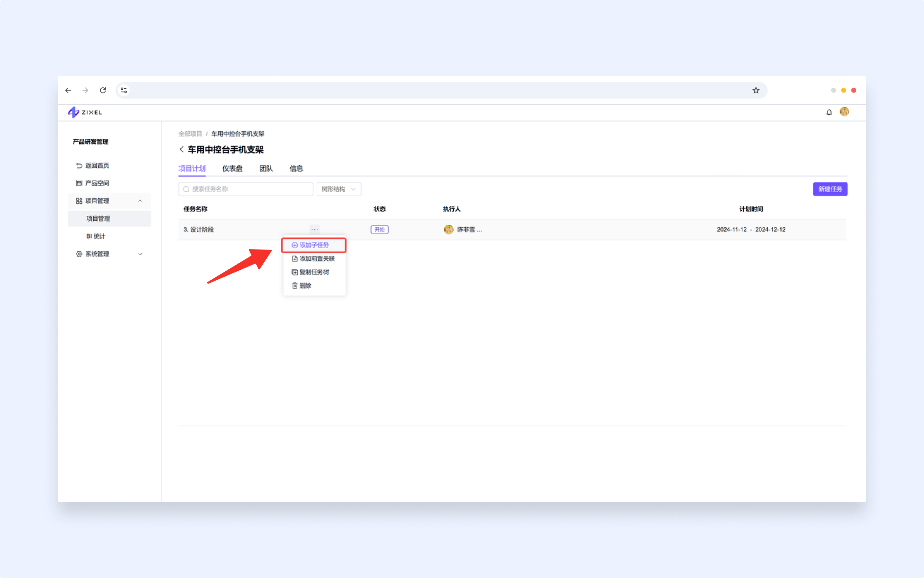Screen dimensions: 924x578
Task: Click the task name 3. 设计阶段
Action: [199, 229]
